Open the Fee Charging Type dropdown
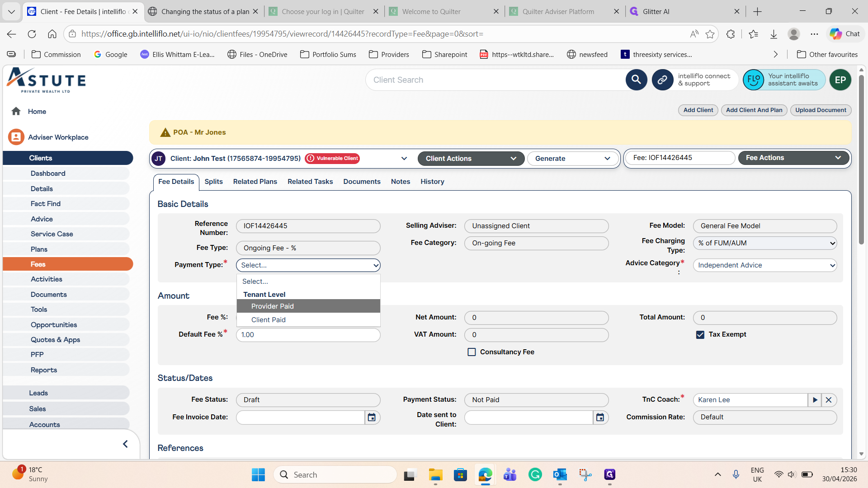Screen dimensions: 868x488 [x=765, y=243]
